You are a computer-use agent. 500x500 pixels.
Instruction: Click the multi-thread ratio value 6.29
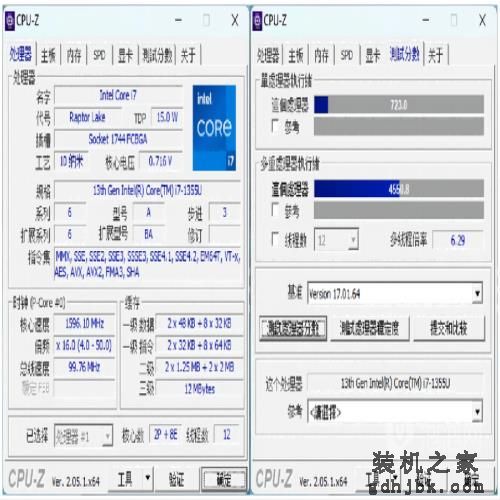[x=457, y=240]
